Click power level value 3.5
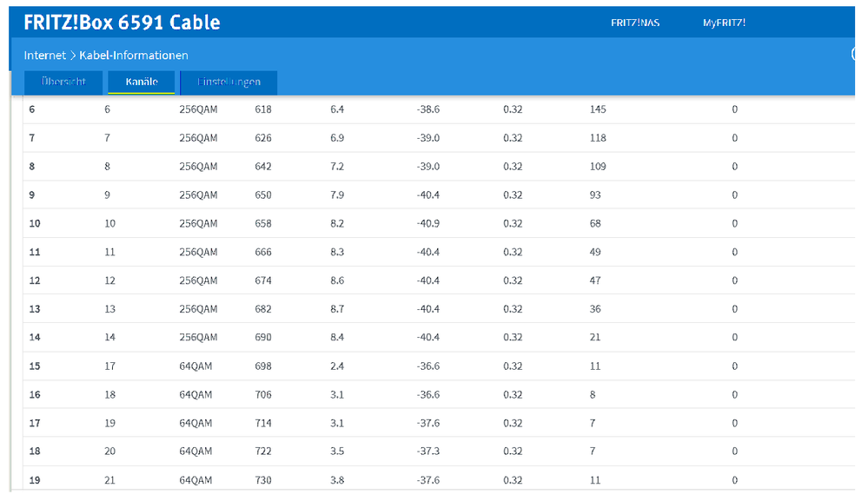The width and height of the screenshot is (868, 501). click(x=337, y=452)
